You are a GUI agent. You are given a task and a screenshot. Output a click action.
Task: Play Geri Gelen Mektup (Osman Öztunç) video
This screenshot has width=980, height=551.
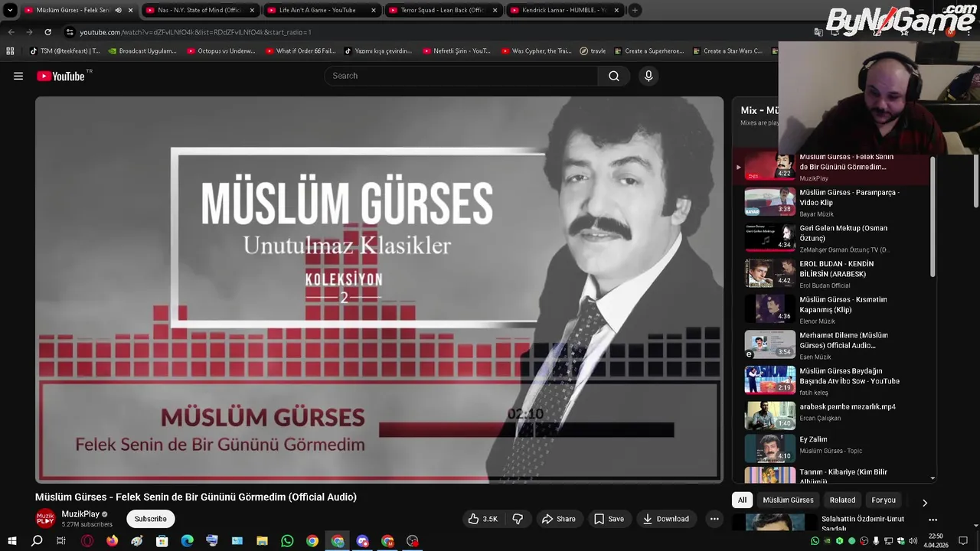(770, 237)
